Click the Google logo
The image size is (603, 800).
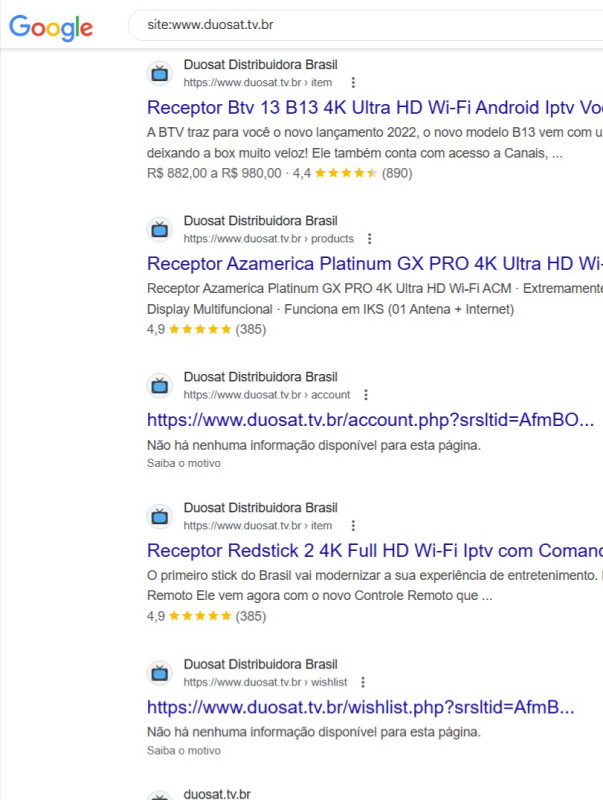pyautogui.click(x=51, y=27)
